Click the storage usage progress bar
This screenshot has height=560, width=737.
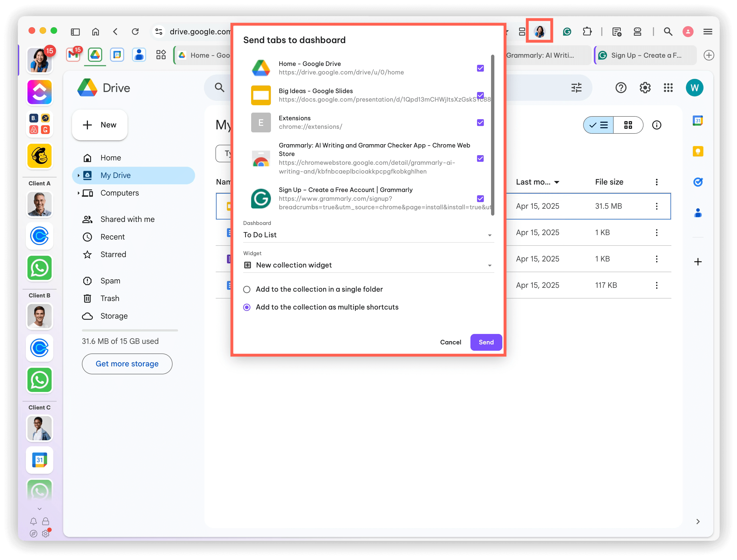pyautogui.click(x=130, y=330)
